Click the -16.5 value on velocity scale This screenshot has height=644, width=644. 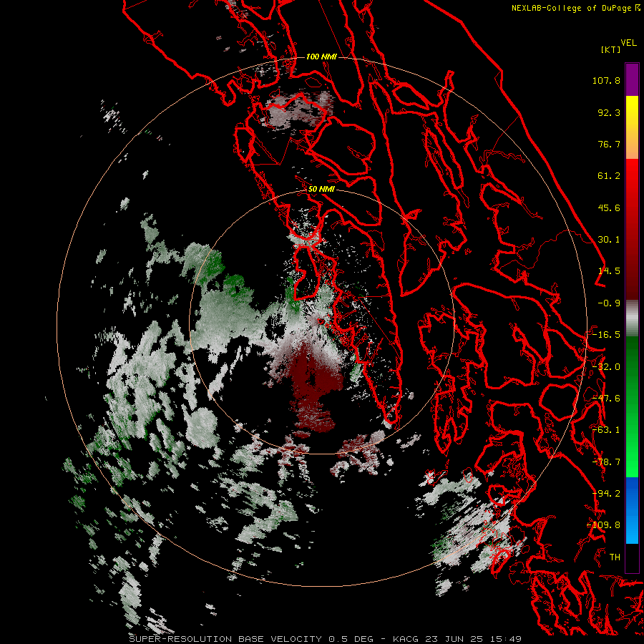[606, 335]
